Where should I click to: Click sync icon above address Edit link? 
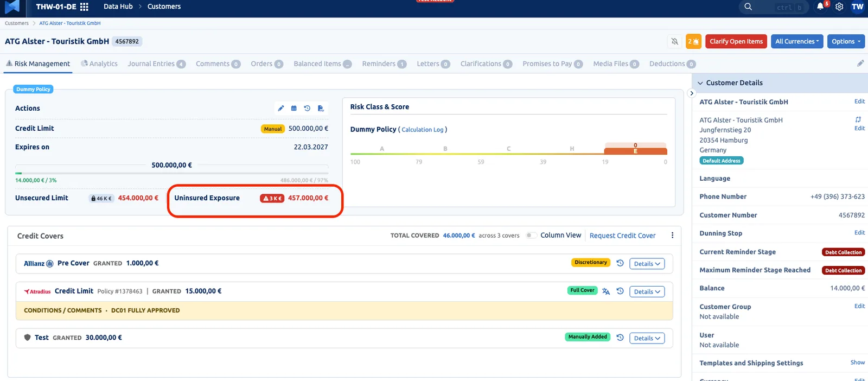coord(858,119)
